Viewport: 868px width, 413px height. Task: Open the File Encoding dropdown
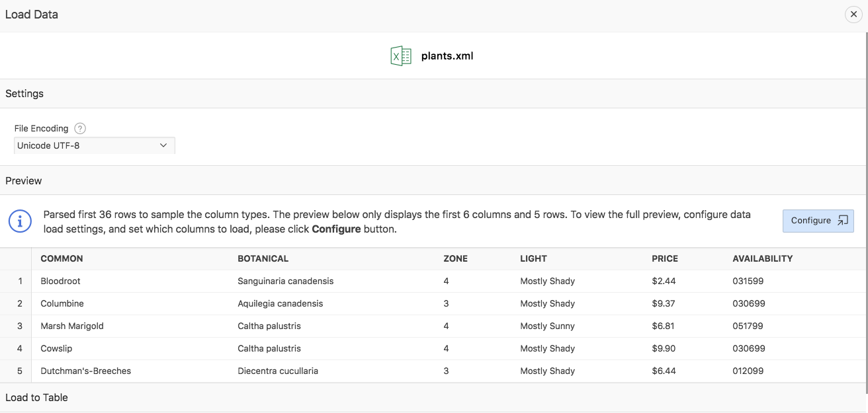tap(94, 145)
